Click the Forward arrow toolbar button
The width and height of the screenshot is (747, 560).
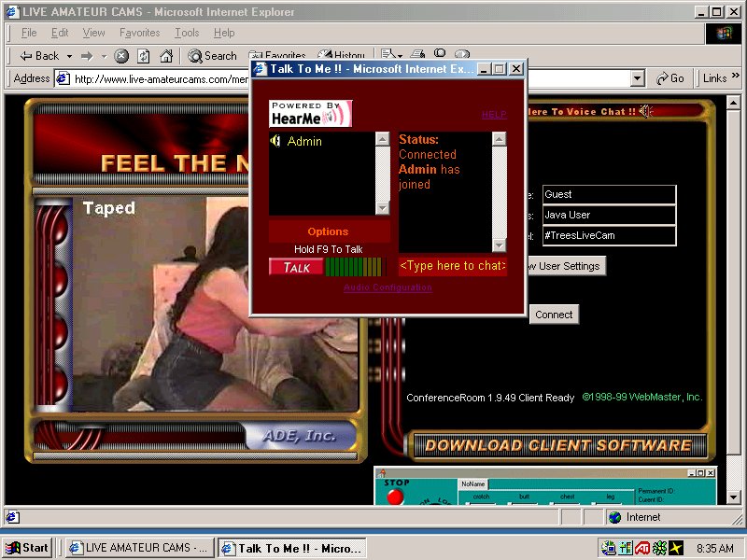87,56
